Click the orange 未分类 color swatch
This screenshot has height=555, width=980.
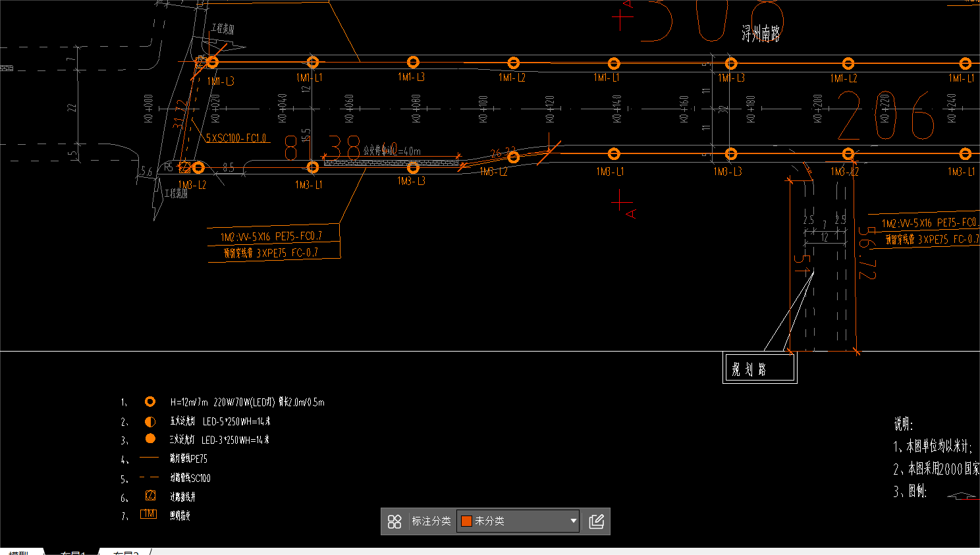466,521
